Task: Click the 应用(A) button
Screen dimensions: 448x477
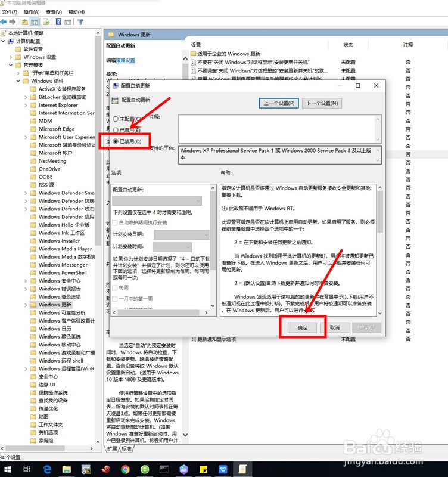Action: click(367, 327)
